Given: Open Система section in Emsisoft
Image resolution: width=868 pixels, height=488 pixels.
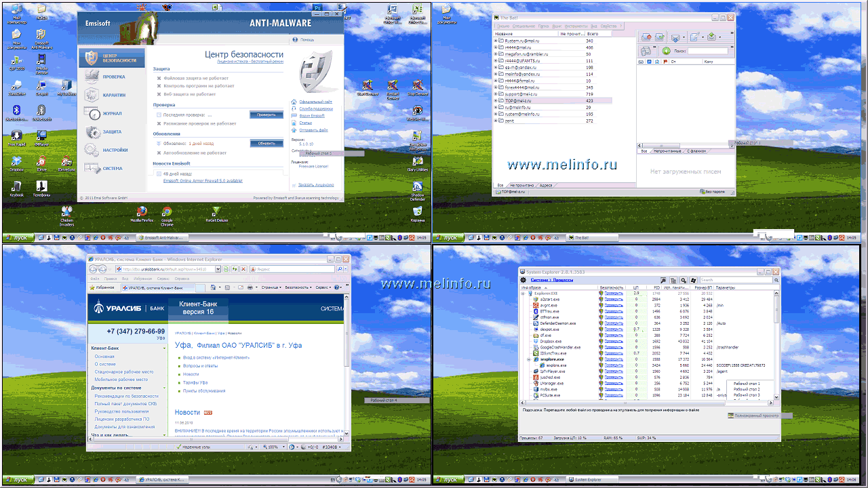Looking at the screenshot, I should [111, 168].
